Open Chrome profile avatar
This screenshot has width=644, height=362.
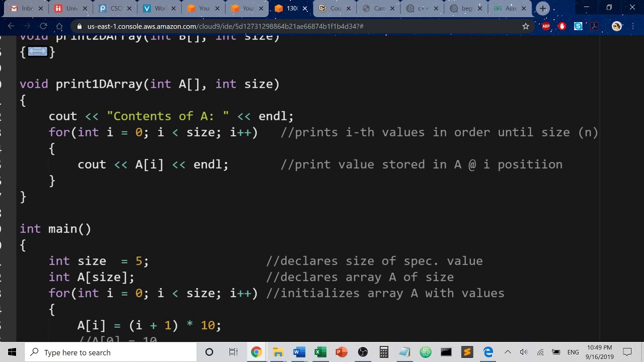click(x=617, y=26)
